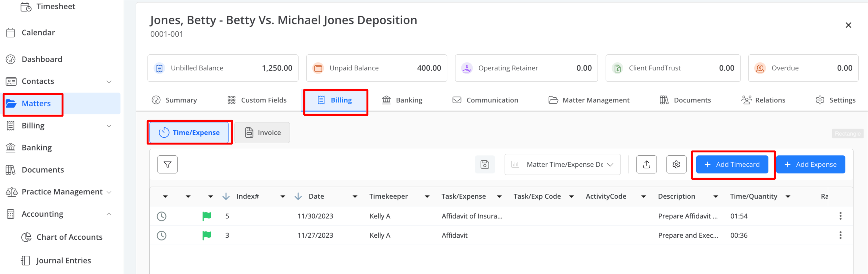Open three-dot menu for index 5 row
This screenshot has width=868, height=274.
coord(840,216)
